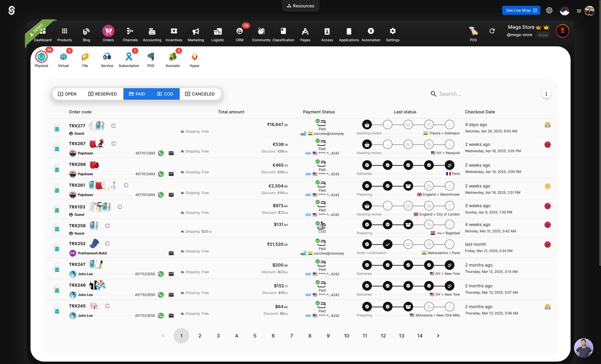Open Classification section
The width and height of the screenshot is (601, 364).
tap(283, 34)
